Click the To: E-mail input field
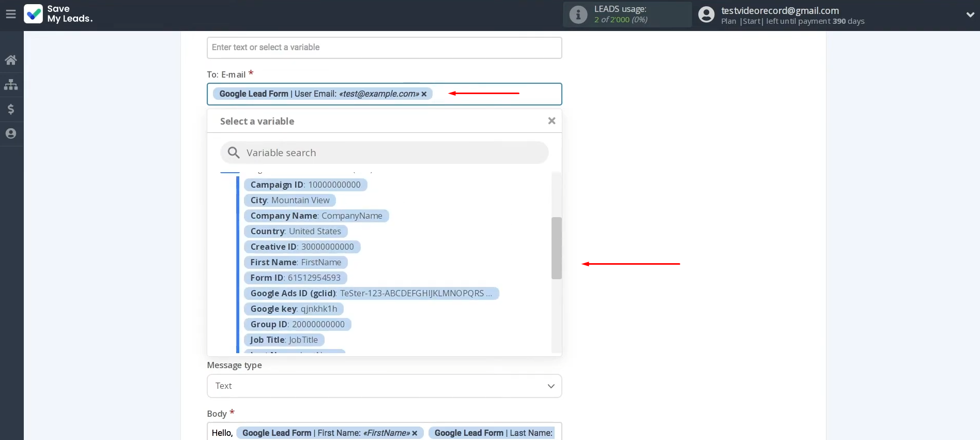The image size is (980, 440). [384, 94]
